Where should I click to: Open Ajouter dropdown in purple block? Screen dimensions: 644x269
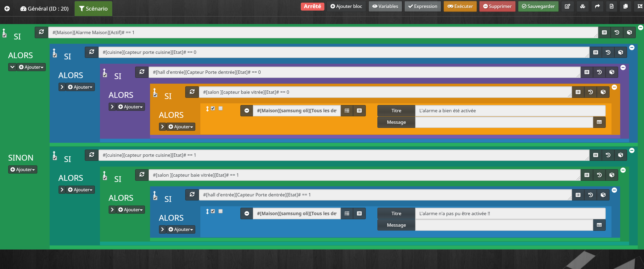pyautogui.click(x=131, y=106)
